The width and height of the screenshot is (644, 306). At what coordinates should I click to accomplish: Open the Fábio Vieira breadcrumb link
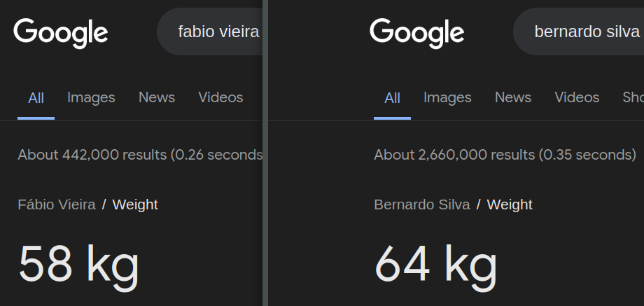[x=57, y=204]
